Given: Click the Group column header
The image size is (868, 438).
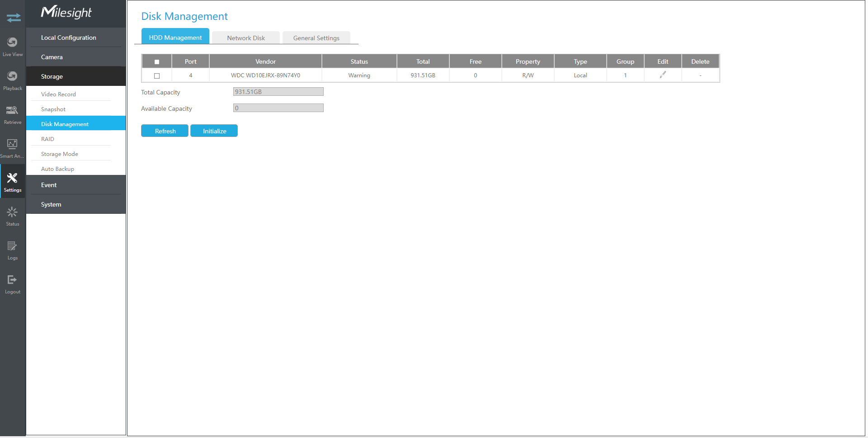Looking at the screenshot, I should (625, 61).
